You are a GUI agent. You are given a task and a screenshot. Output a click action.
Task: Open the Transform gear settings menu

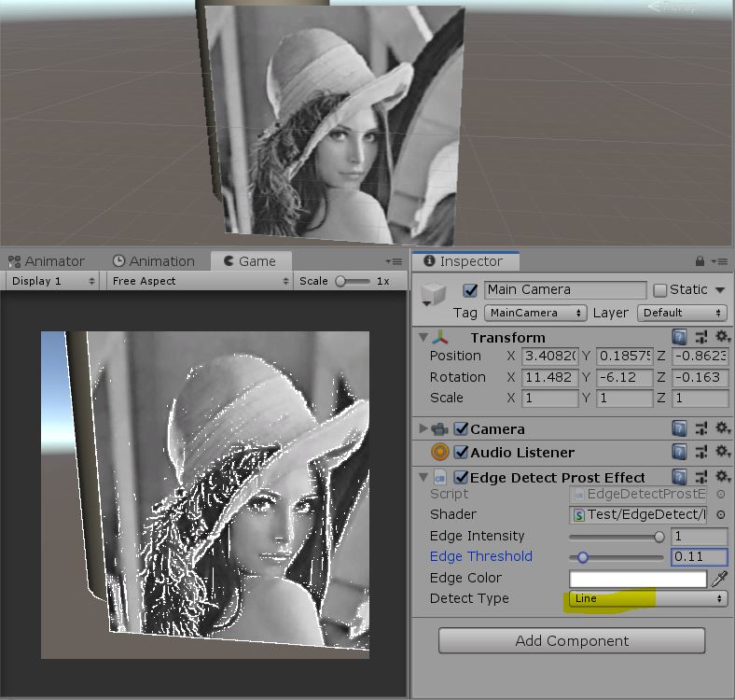coord(722,336)
